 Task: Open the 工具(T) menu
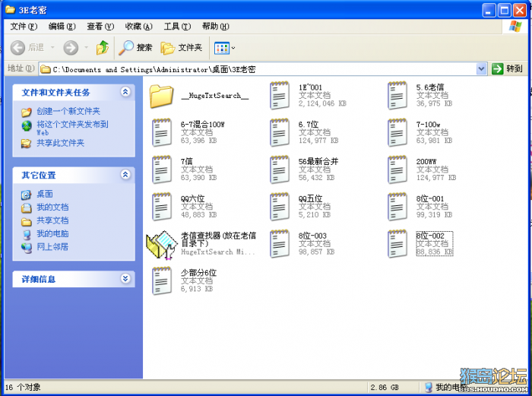[177, 26]
